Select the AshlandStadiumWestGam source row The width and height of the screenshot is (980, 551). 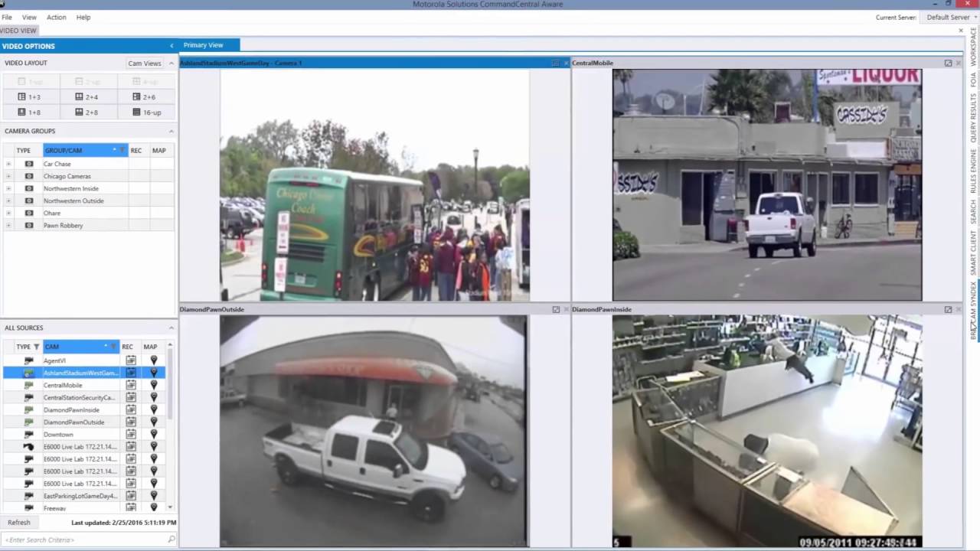pyautogui.click(x=84, y=373)
